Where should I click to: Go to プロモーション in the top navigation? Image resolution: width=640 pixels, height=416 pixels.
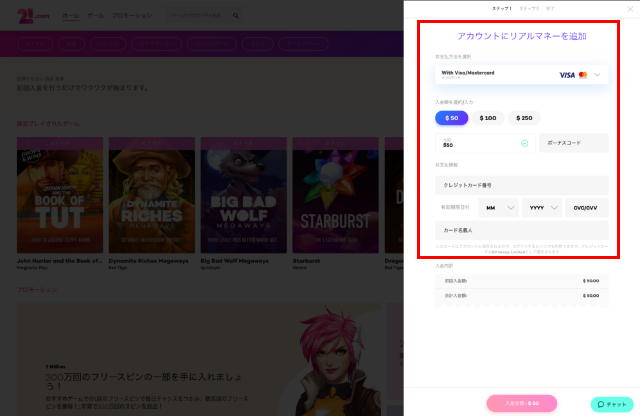tap(132, 16)
